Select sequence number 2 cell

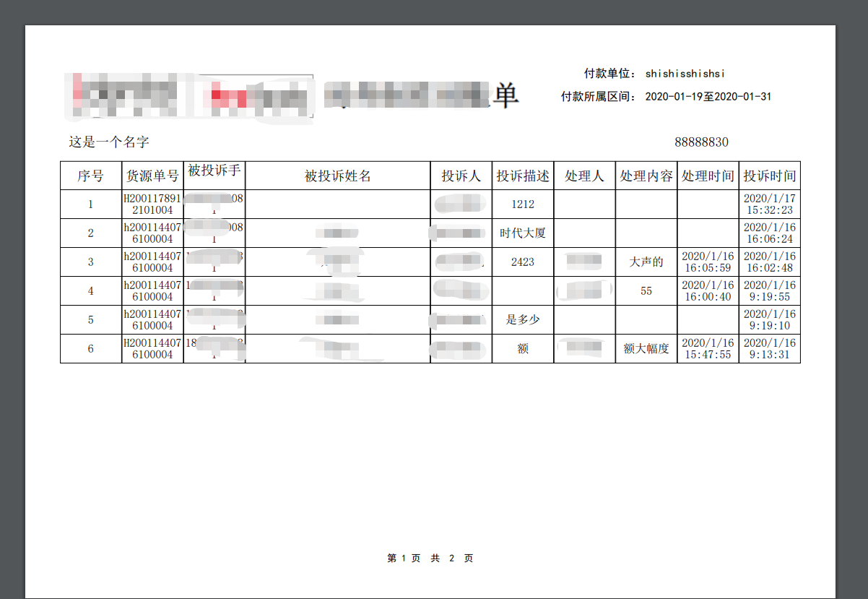(x=91, y=233)
